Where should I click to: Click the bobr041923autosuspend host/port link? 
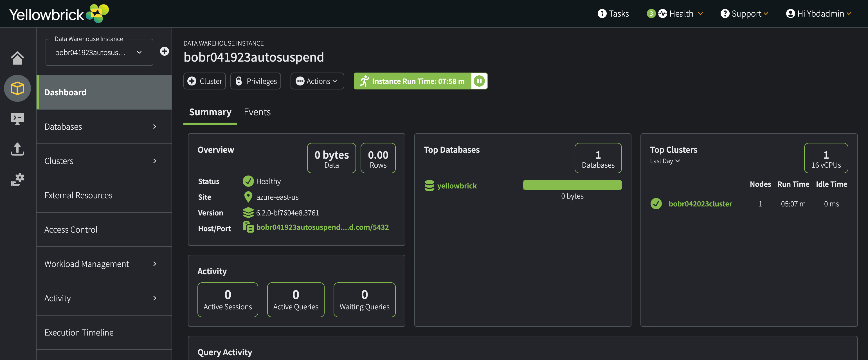coord(322,227)
